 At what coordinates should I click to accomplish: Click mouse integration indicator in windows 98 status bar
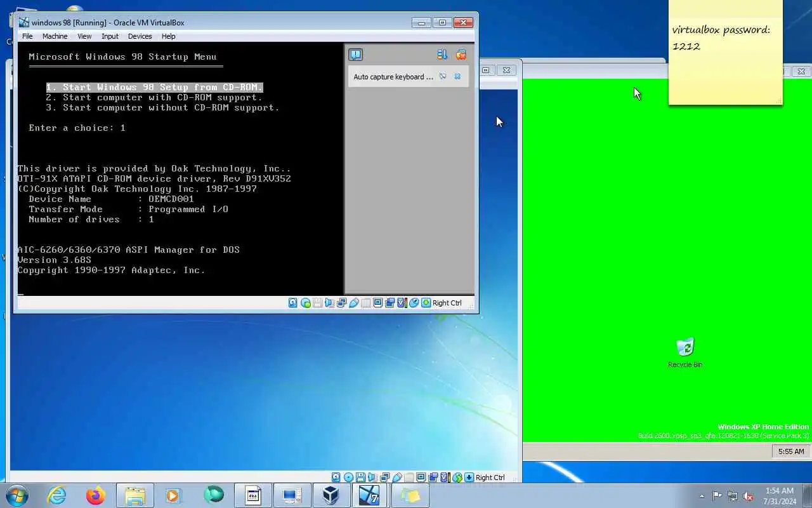click(414, 303)
